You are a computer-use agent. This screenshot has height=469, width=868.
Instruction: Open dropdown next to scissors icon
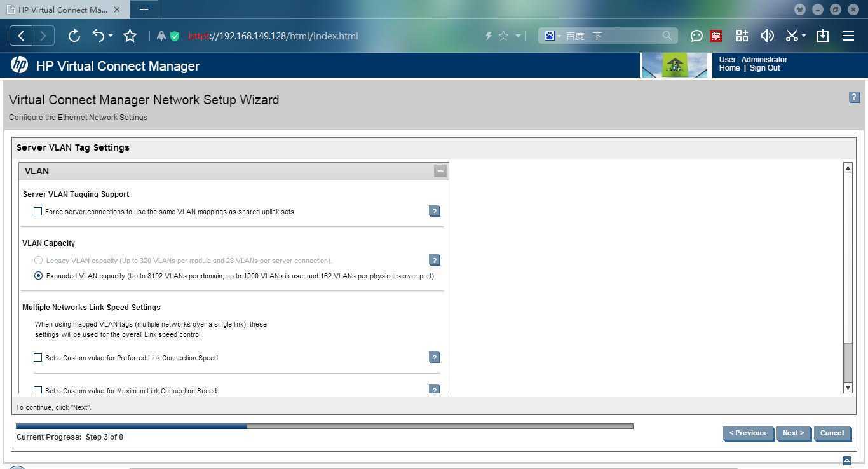804,36
